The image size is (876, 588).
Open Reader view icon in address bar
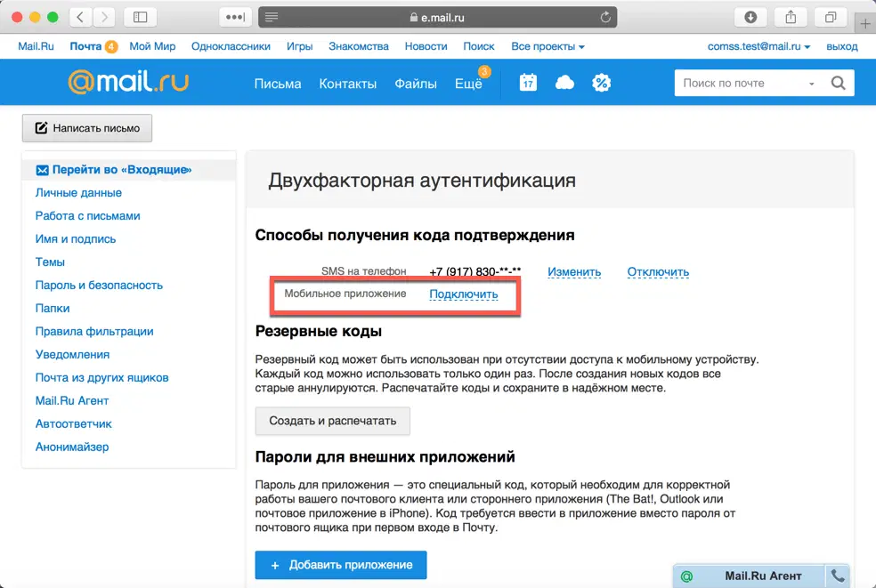[272, 17]
